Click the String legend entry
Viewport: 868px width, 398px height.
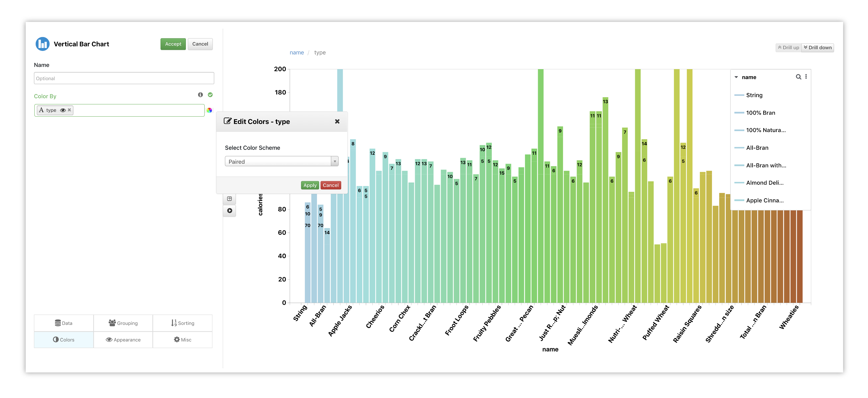point(748,95)
